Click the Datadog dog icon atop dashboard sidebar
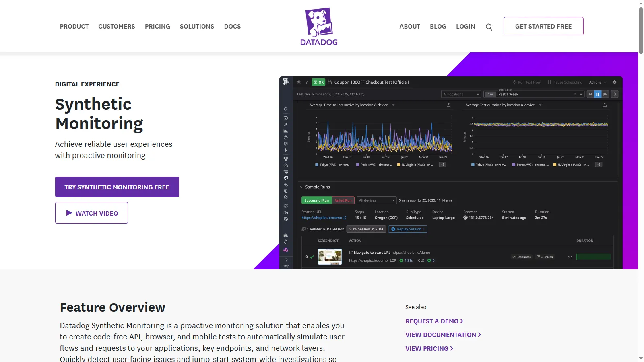644x362 pixels. click(x=286, y=81)
